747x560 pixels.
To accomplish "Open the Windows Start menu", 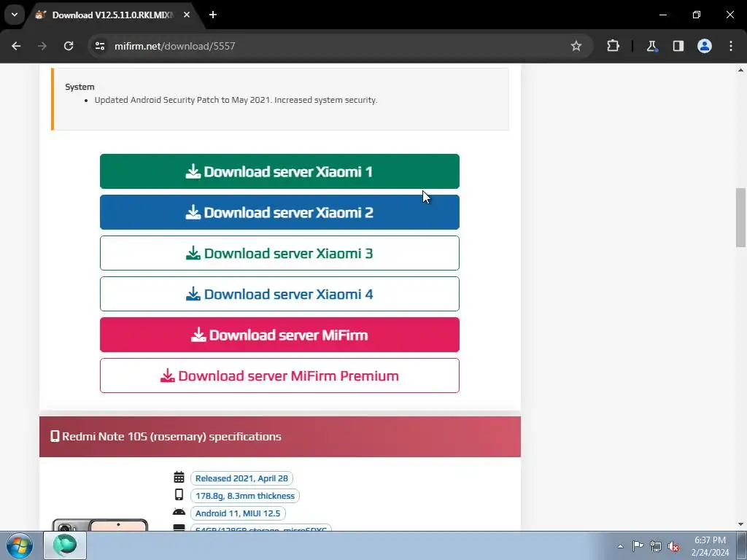I will 20,545.
